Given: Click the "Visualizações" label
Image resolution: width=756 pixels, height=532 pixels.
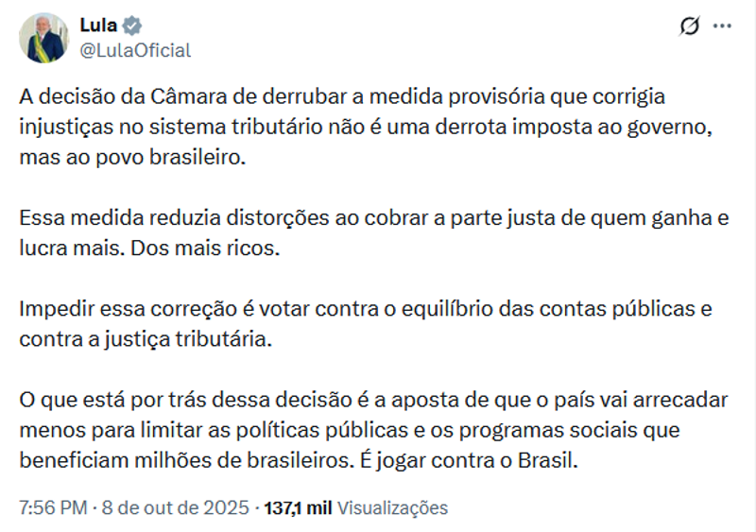Looking at the screenshot, I should (392, 507).
